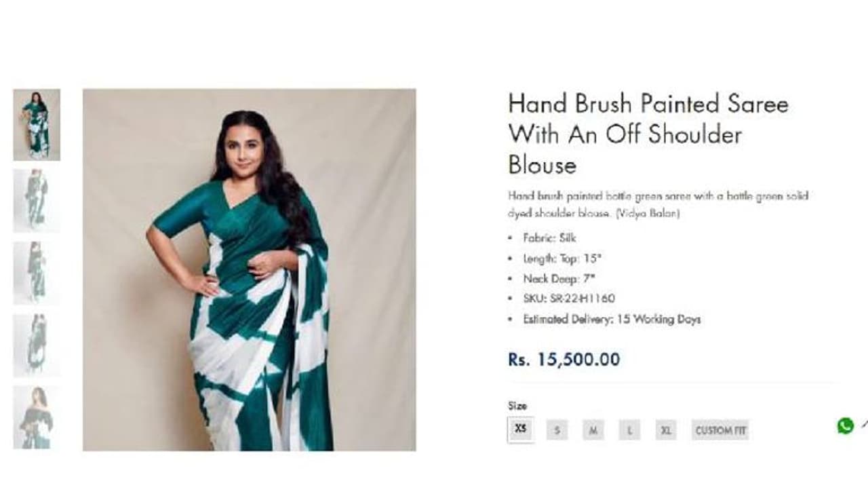Open the WhatsApp chat icon

click(845, 426)
